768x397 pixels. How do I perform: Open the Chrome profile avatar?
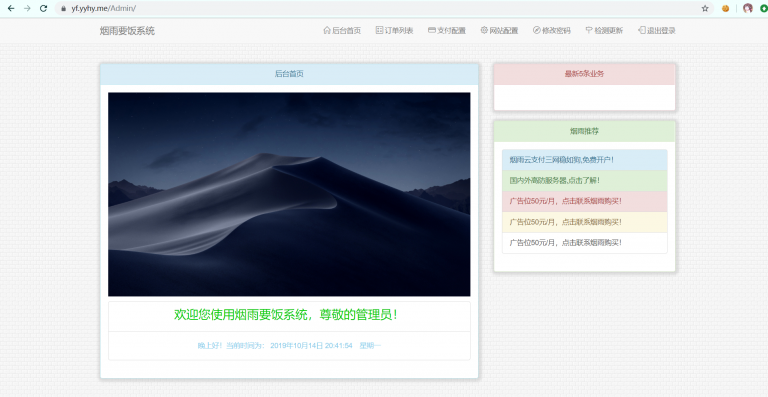pos(747,8)
